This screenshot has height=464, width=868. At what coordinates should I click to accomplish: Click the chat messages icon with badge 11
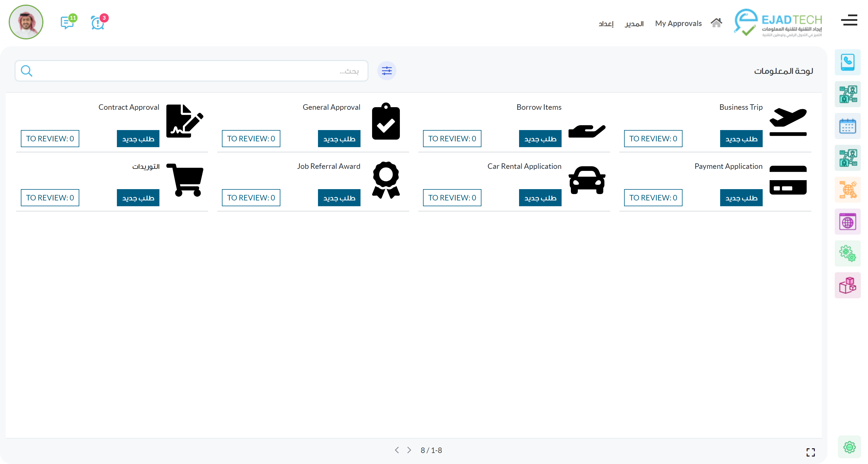(x=67, y=23)
